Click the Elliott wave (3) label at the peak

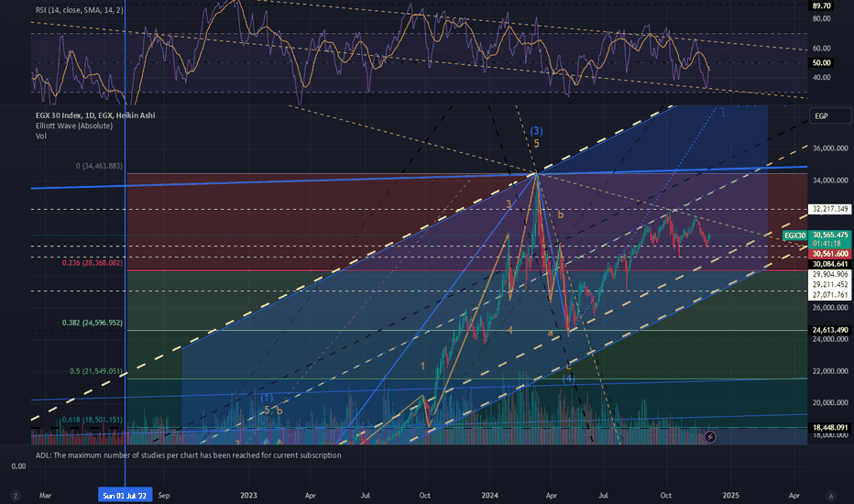point(536,131)
